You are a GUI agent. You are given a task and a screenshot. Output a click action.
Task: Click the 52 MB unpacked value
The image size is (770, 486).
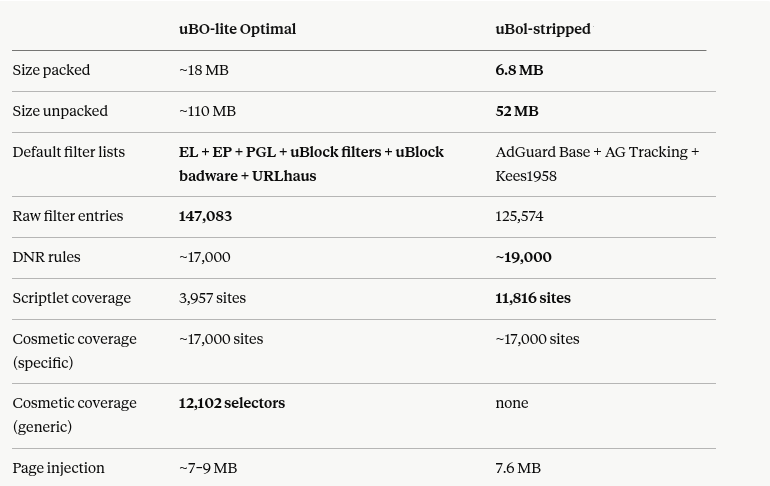[x=517, y=111]
